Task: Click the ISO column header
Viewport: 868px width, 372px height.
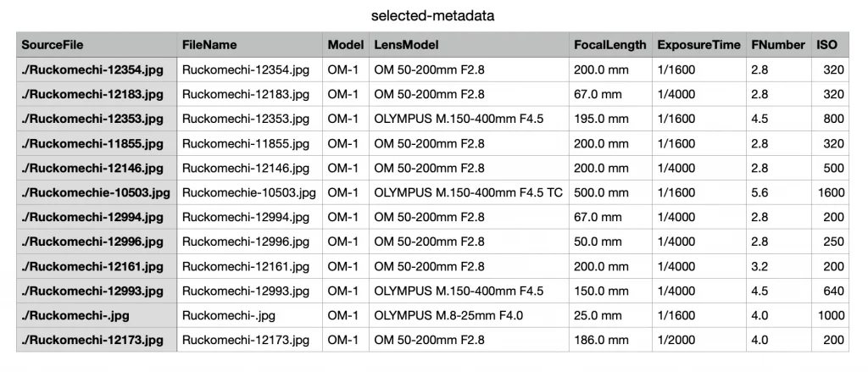Action: [x=826, y=45]
